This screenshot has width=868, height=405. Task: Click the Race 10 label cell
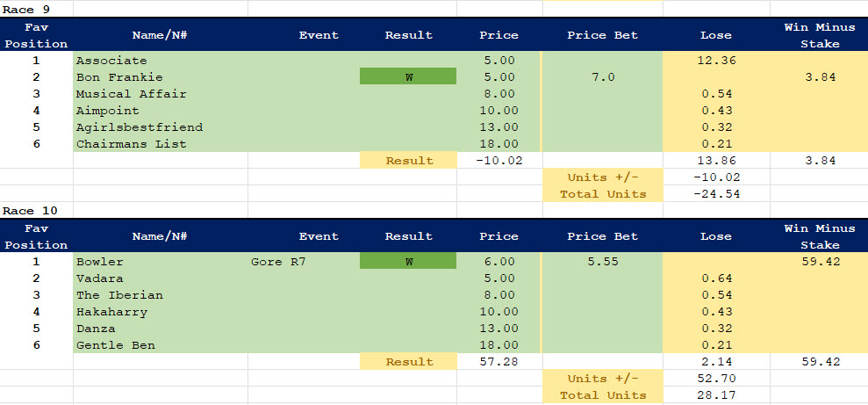click(x=29, y=211)
